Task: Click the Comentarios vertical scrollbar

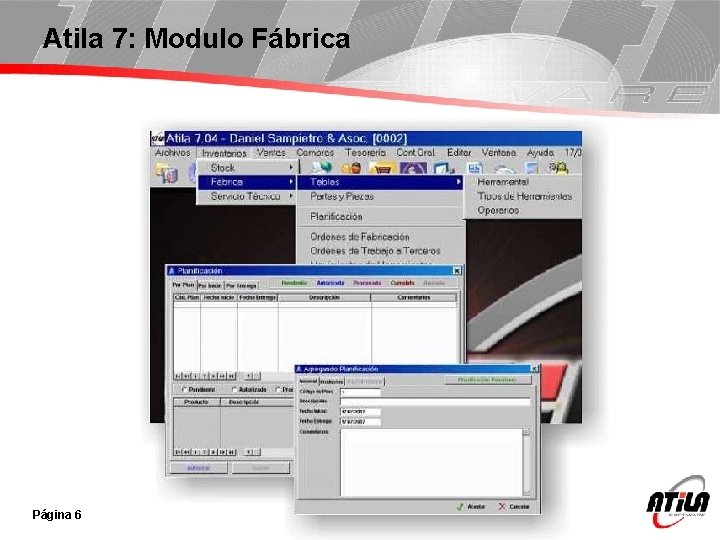Action: click(526, 462)
